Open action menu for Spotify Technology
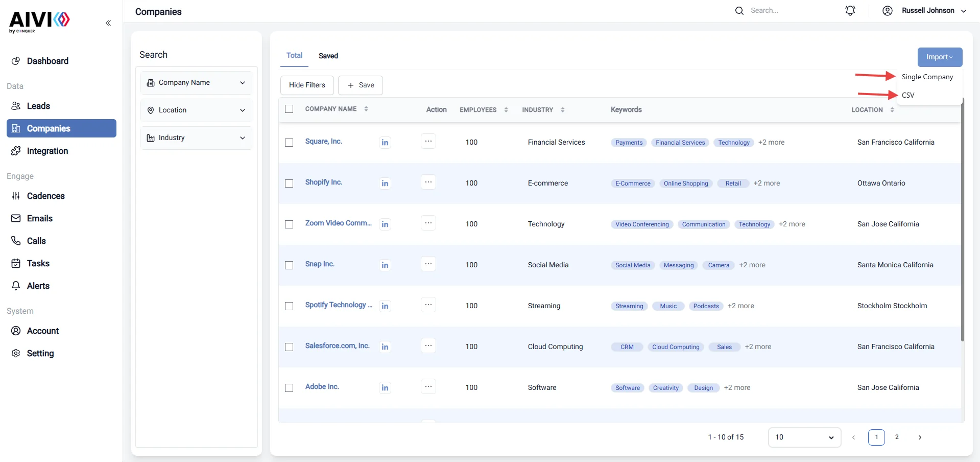The width and height of the screenshot is (980, 462). pyautogui.click(x=428, y=305)
